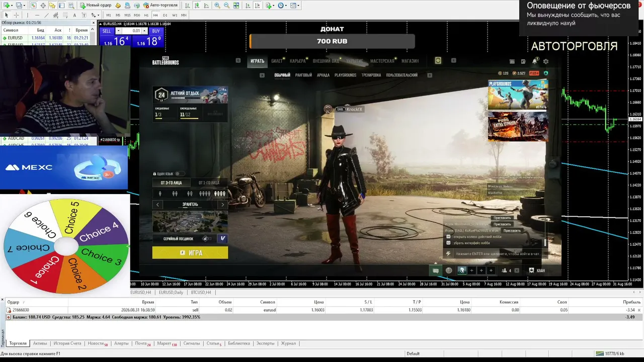The width and height of the screenshot is (644, 362).
Task: Open the Магазин tab in PUBG
Action: 410,61
